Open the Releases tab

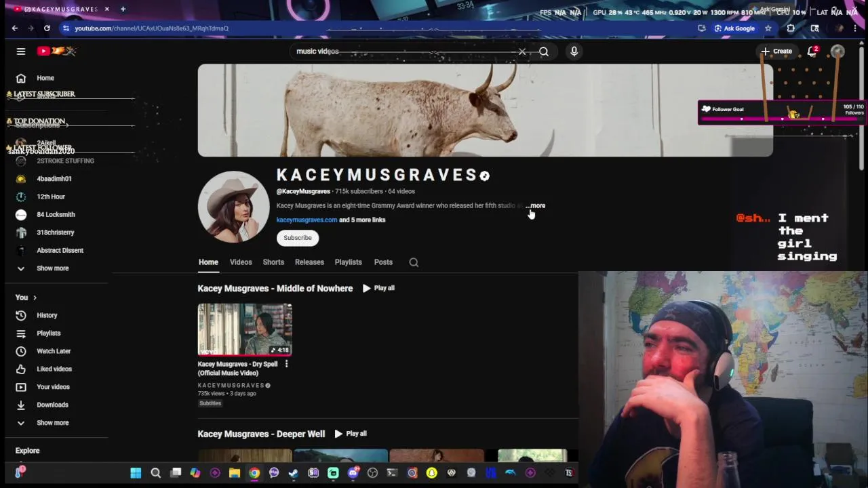pos(309,262)
